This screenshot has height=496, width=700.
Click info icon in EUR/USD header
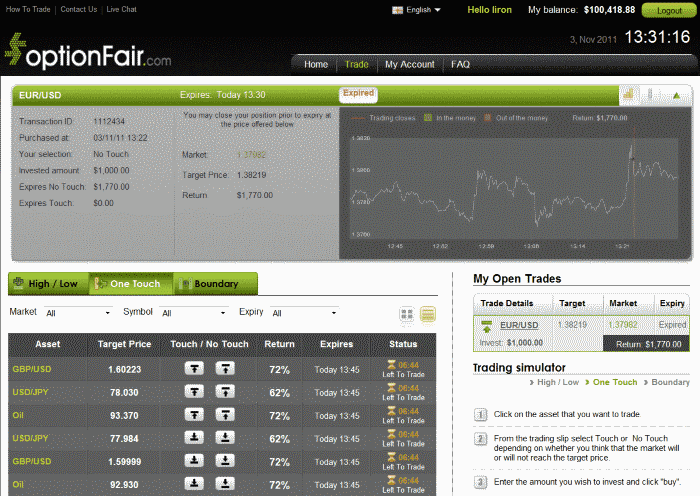(650, 94)
